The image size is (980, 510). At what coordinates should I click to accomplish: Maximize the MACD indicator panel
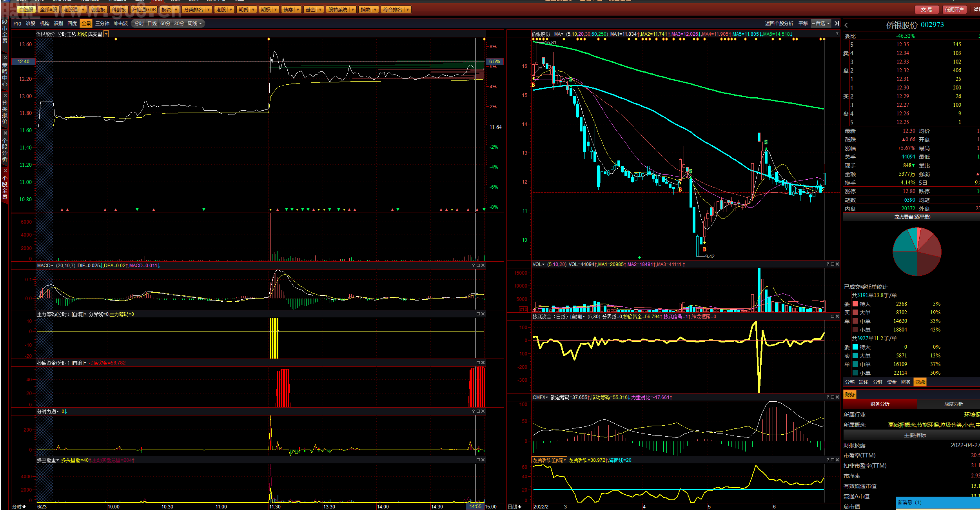pyautogui.click(x=478, y=266)
